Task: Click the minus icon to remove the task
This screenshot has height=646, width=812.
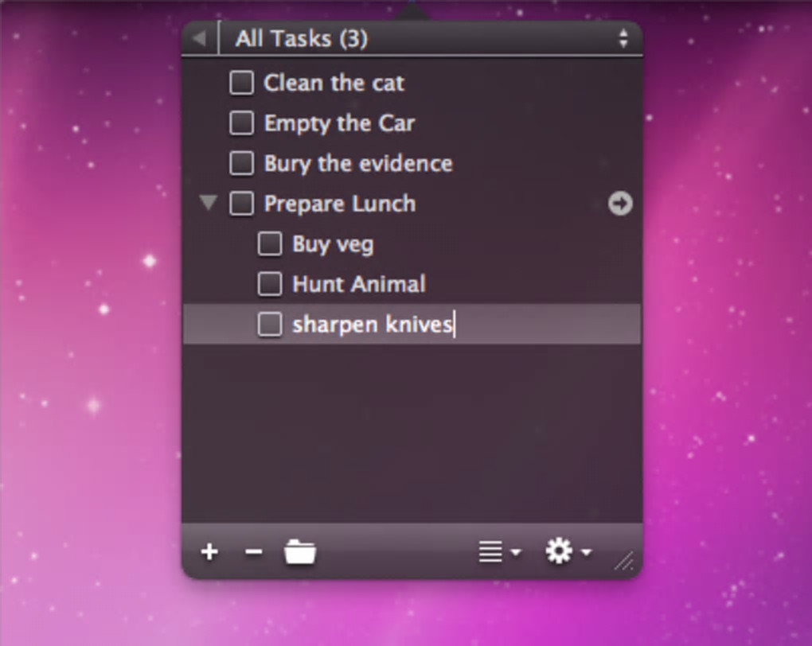Action: 253,552
